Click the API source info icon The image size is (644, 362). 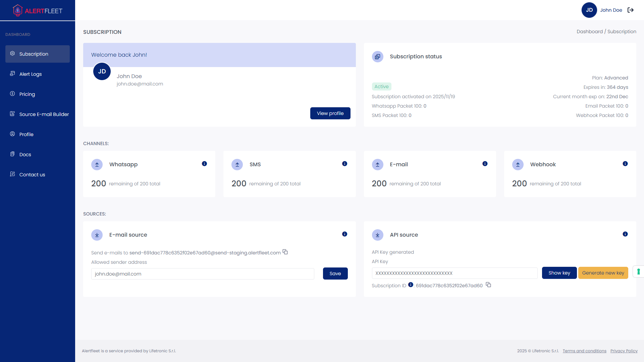tap(625, 234)
